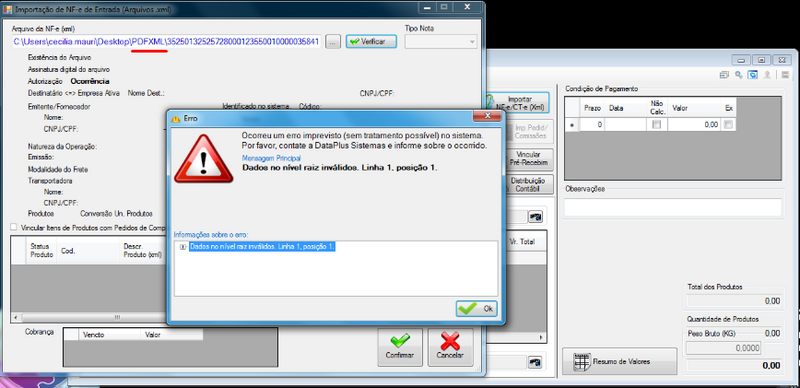The image size is (800, 388).
Task: Click the red X icon on Cancelar
Action: point(450,341)
